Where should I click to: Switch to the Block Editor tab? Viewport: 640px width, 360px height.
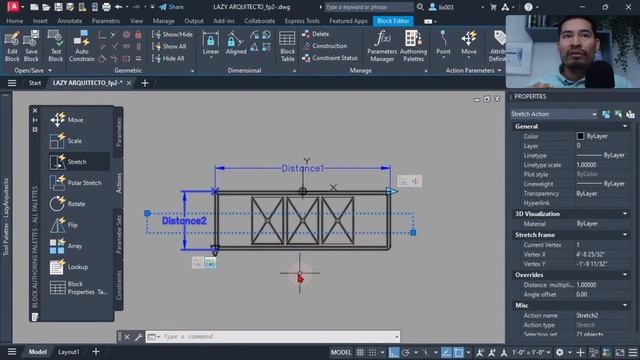pos(393,21)
